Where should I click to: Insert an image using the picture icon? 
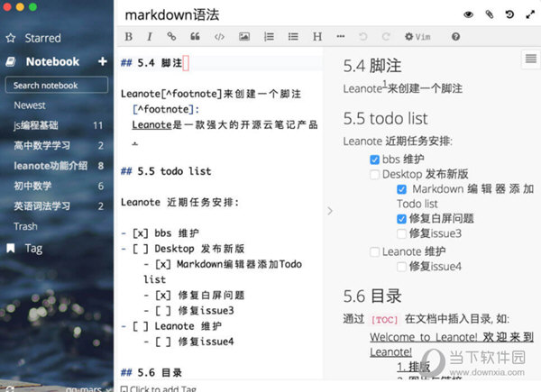coord(244,36)
